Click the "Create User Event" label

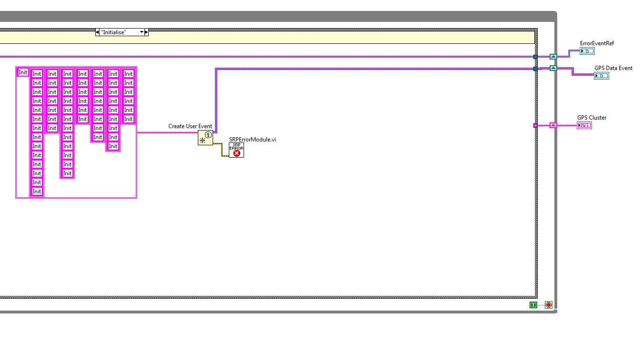tap(190, 126)
